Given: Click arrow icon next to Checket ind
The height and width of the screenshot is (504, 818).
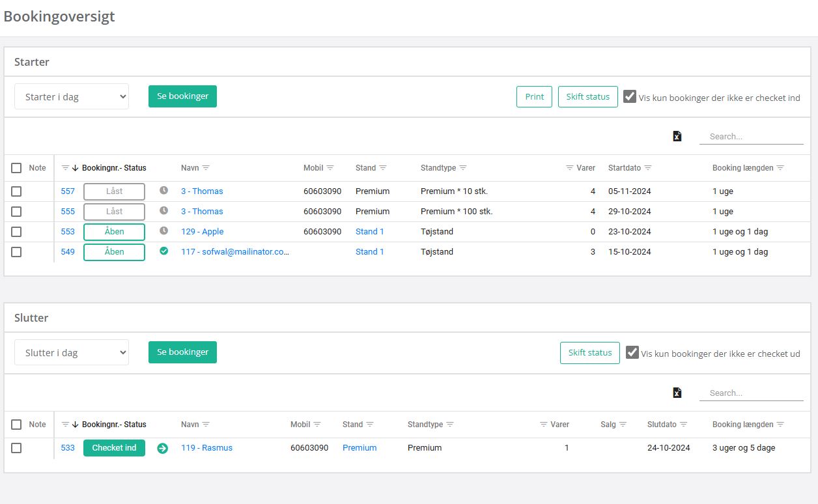Looking at the screenshot, I should (x=163, y=448).
